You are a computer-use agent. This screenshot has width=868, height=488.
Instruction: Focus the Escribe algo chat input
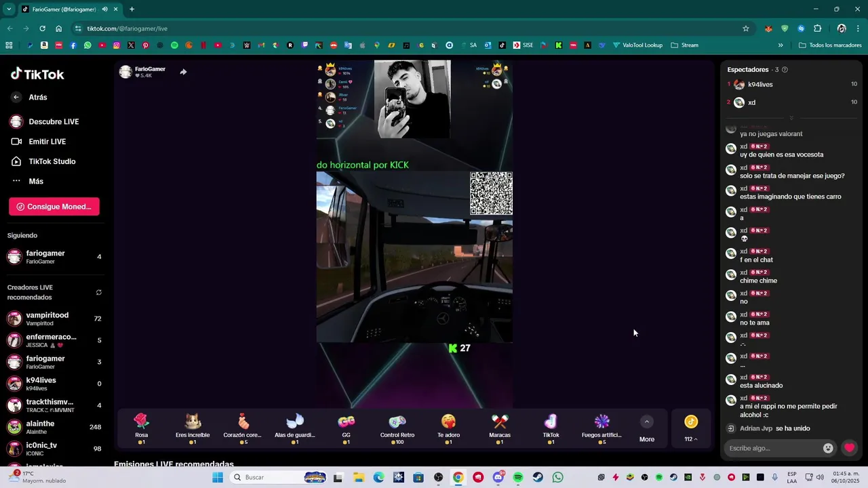pyautogui.click(x=773, y=448)
